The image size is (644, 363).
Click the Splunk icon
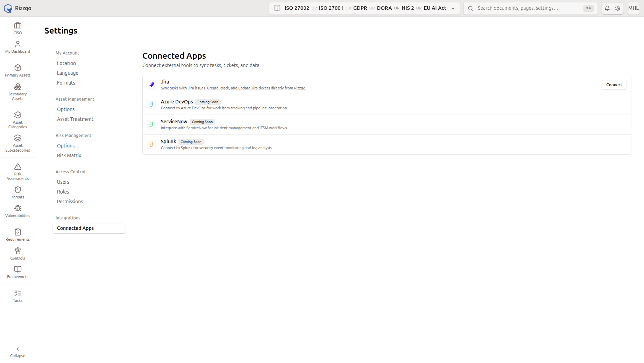click(x=151, y=144)
